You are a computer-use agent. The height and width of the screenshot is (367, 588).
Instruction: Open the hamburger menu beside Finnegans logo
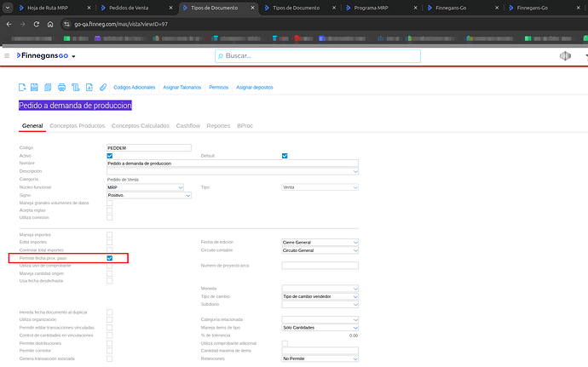[7, 56]
